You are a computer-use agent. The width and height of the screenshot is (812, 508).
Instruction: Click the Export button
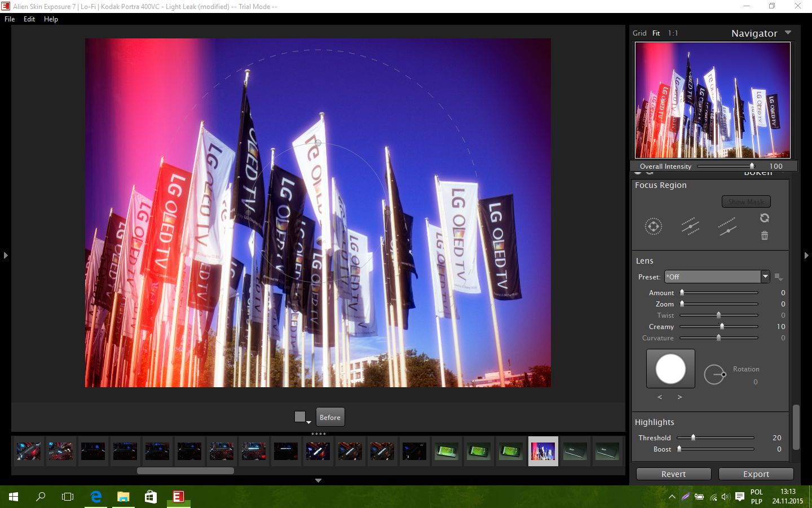[756, 474]
